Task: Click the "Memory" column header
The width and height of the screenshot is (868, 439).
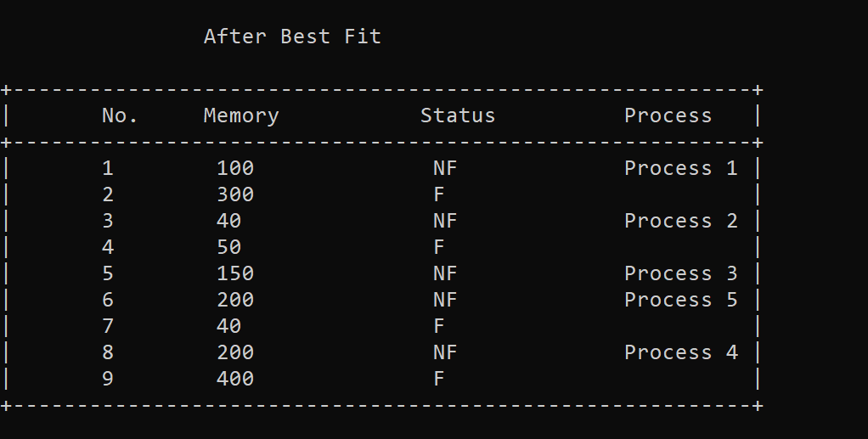Action: point(241,115)
